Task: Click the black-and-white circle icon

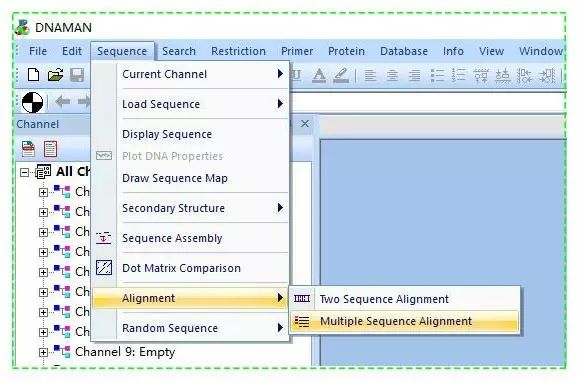Action: 32,102
